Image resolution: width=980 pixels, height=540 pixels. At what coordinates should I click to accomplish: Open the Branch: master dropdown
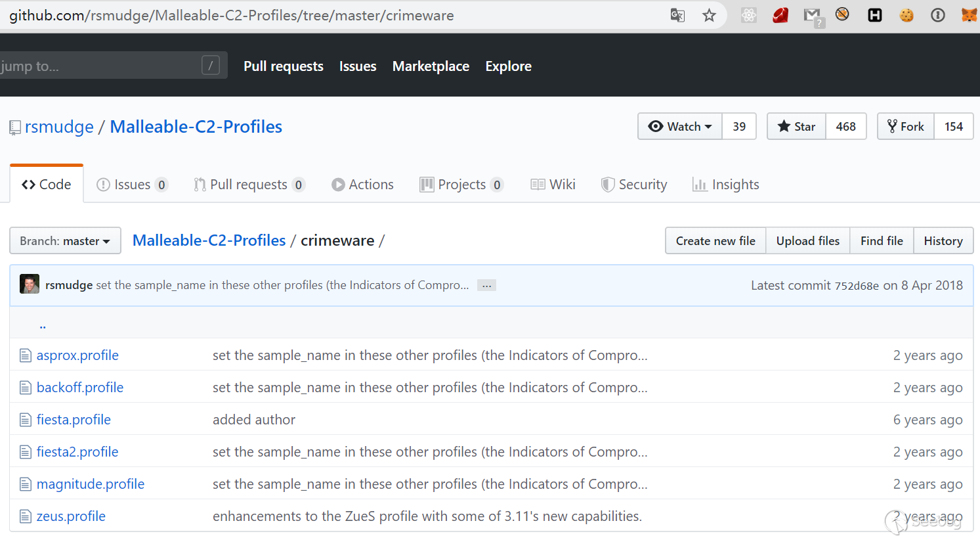point(65,240)
